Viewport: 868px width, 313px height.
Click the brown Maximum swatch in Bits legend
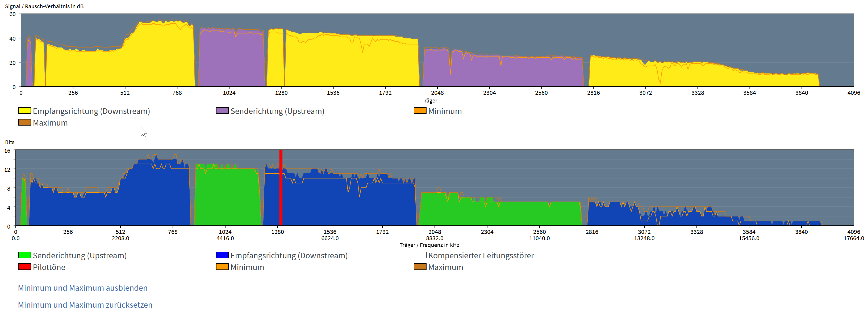pos(420,267)
